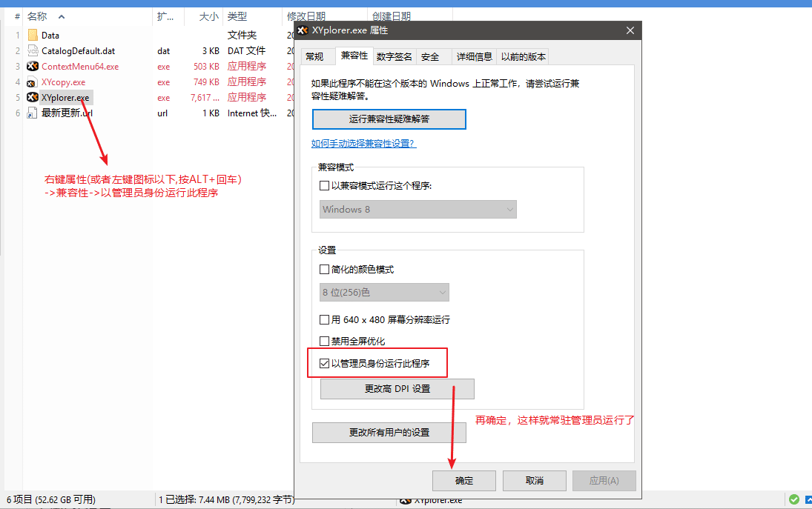Open the 8 位(256)色 color dropdown

(x=384, y=292)
